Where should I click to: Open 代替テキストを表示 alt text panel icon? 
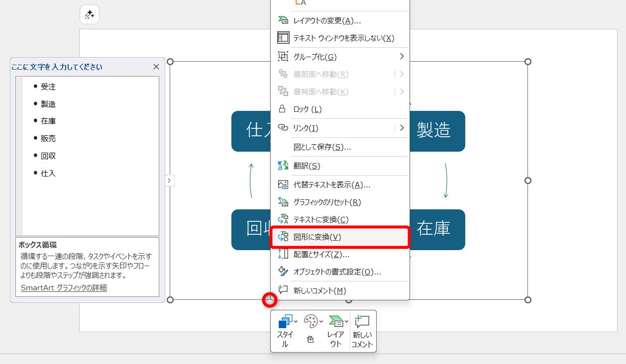coord(283,183)
